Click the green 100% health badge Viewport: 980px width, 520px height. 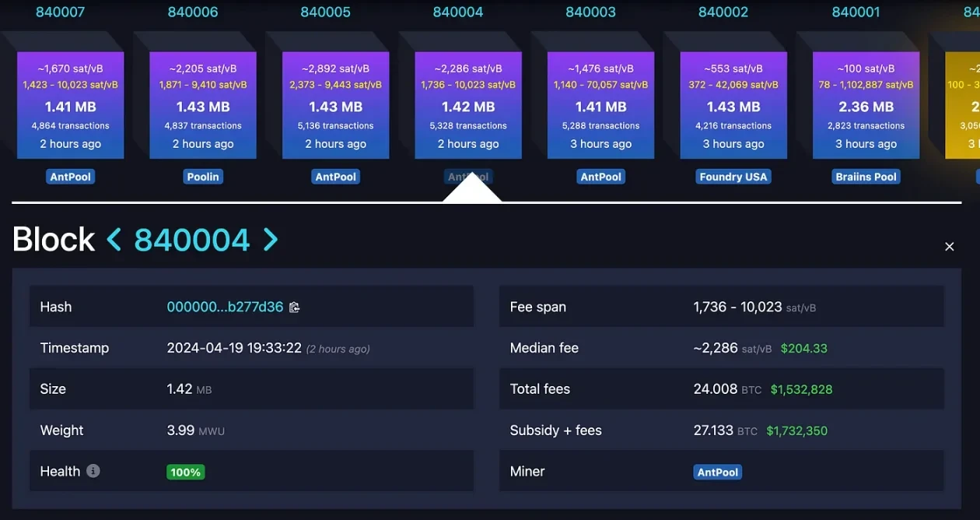(x=185, y=472)
